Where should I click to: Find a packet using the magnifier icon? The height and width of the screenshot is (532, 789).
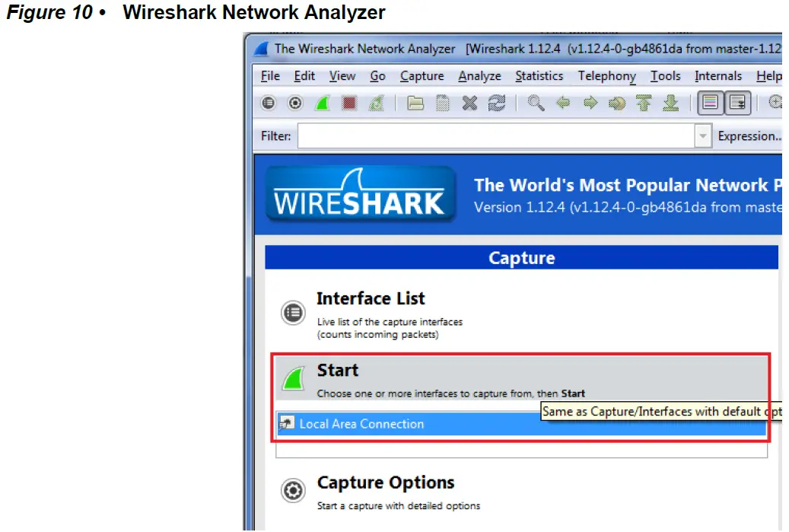point(536,104)
